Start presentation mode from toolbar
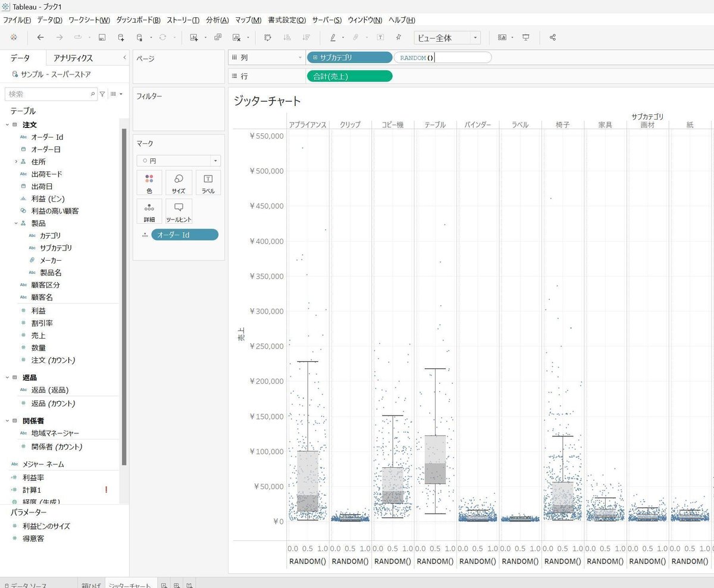The image size is (714, 588). point(526,37)
